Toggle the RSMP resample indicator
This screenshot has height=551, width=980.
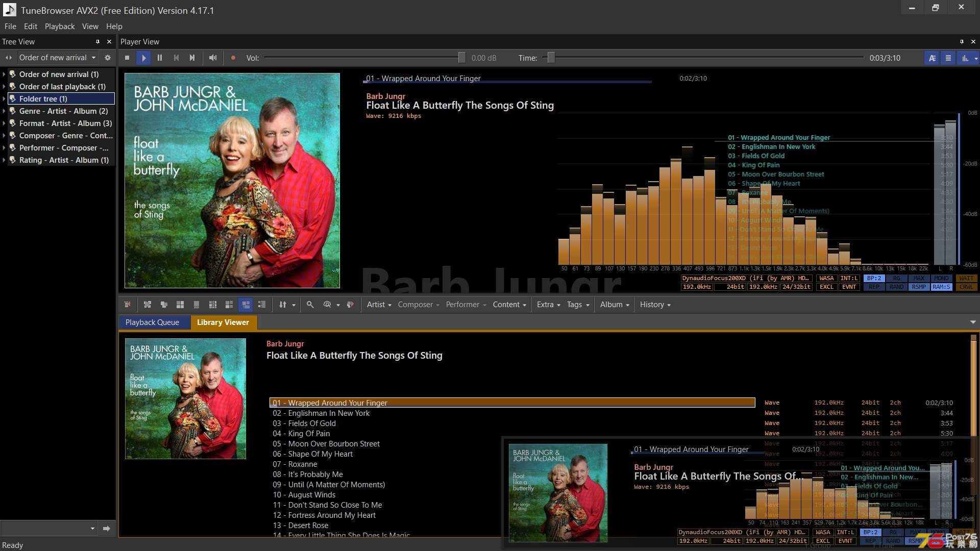[919, 287]
